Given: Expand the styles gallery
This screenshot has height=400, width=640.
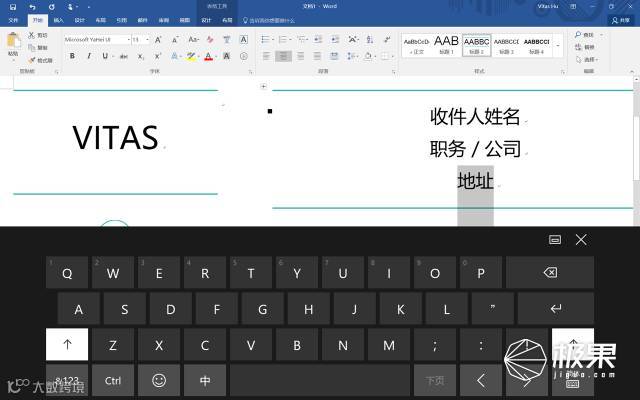Looking at the screenshot, I should click(x=558, y=45).
